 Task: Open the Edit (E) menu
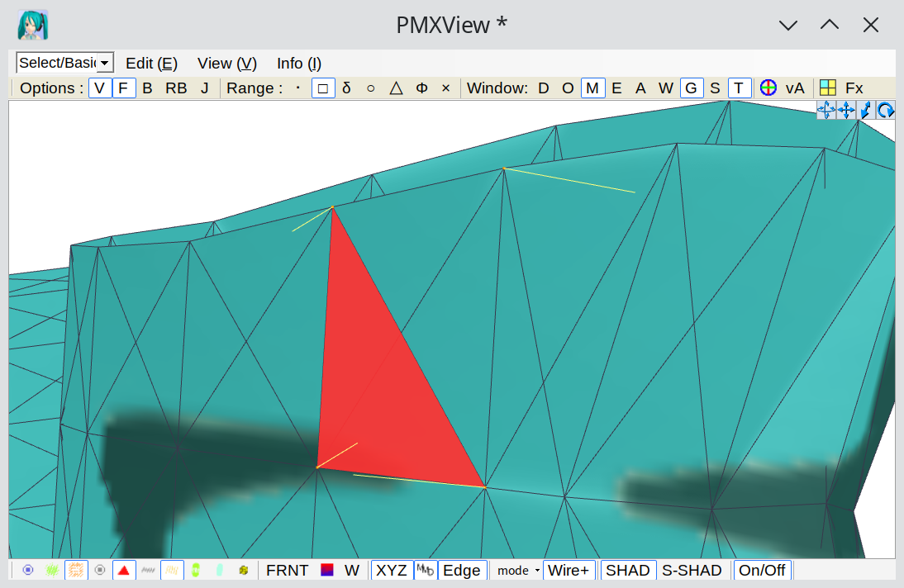[x=151, y=64]
